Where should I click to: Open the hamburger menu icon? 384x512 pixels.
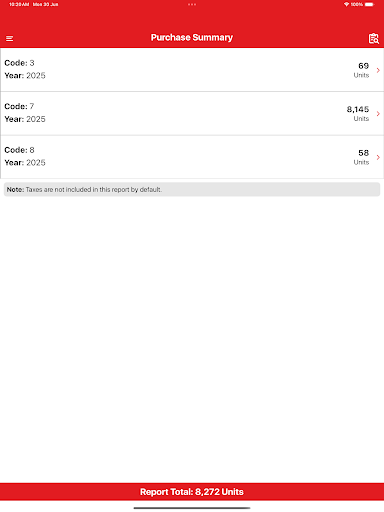click(x=10, y=39)
